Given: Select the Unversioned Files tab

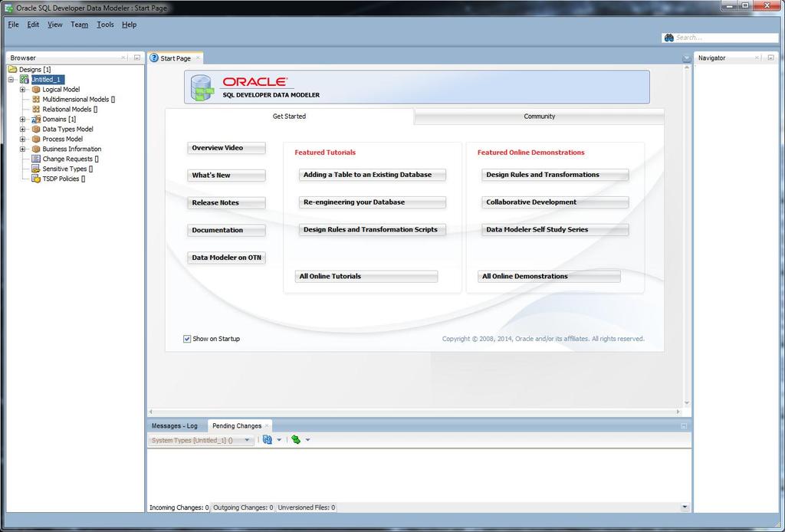Looking at the screenshot, I should [307, 507].
